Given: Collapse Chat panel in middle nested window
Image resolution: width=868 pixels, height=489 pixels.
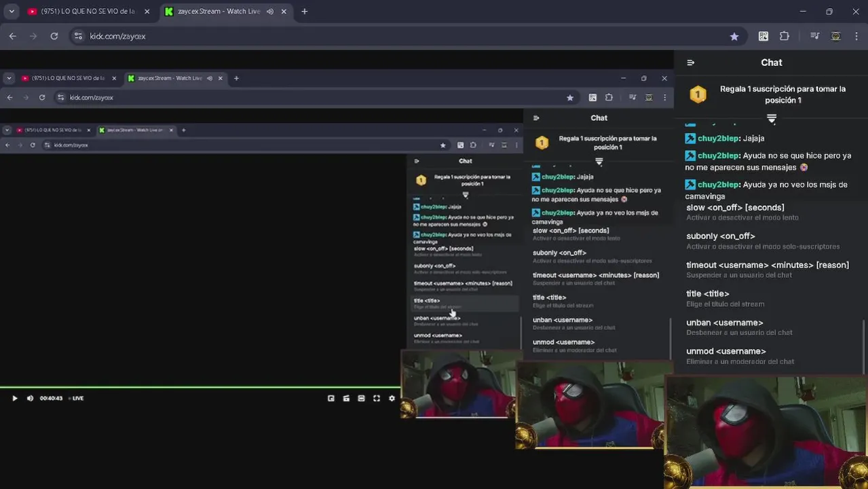Looking at the screenshot, I should click(x=536, y=118).
